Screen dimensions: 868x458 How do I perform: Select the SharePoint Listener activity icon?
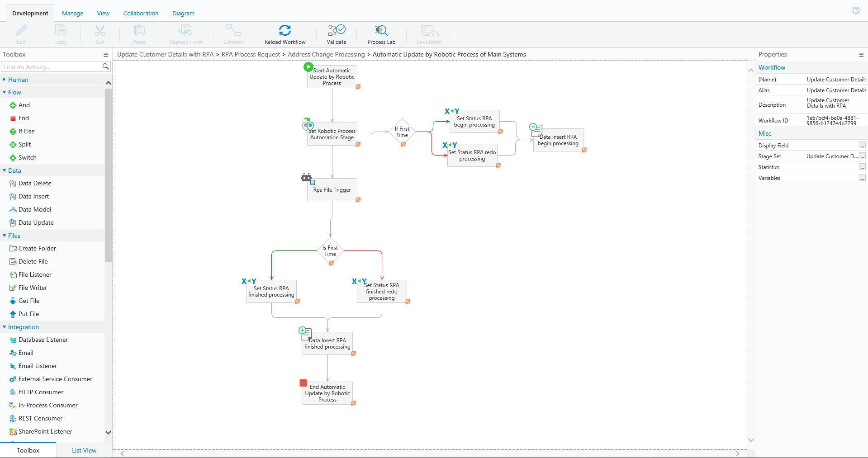(13, 432)
